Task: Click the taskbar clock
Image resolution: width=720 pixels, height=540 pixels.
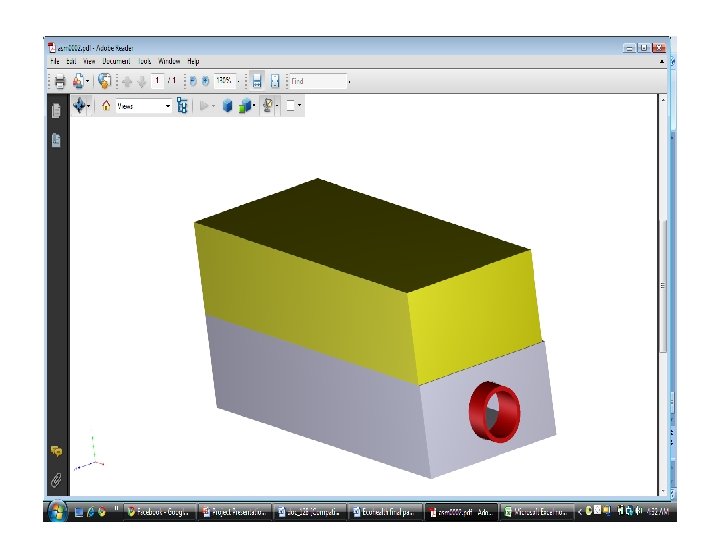Action: pos(657,511)
